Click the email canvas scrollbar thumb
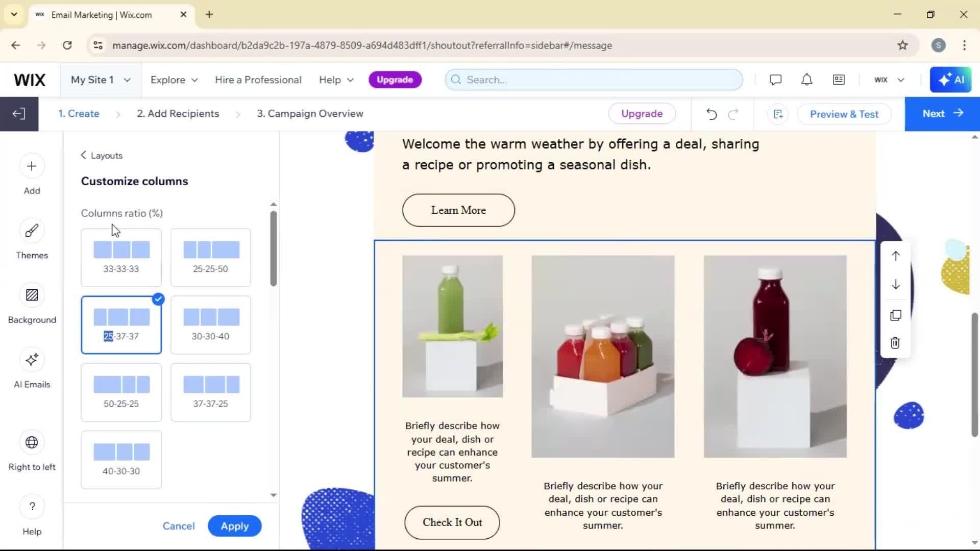Screen dimensions: 980x551 (974, 375)
